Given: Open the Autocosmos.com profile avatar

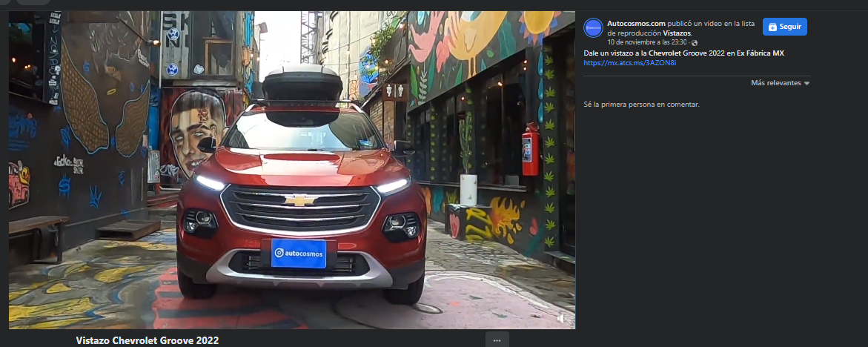Looking at the screenshot, I should pos(593,27).
